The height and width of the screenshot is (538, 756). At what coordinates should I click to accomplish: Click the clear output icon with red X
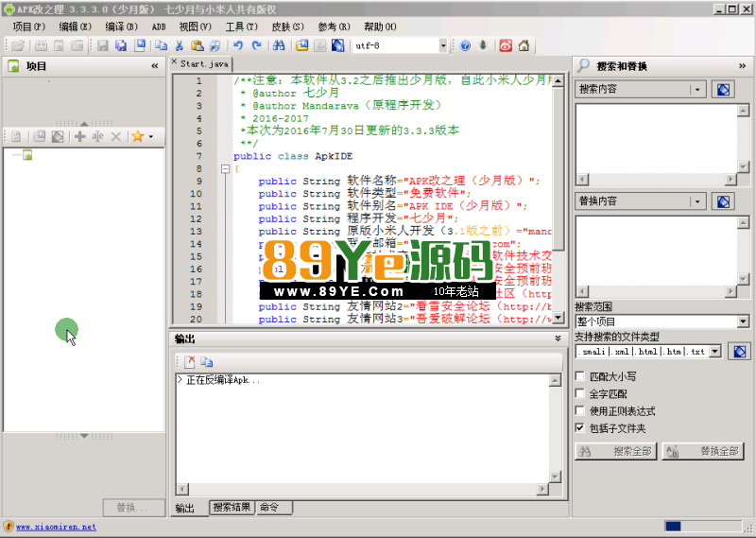pos(190,361)
